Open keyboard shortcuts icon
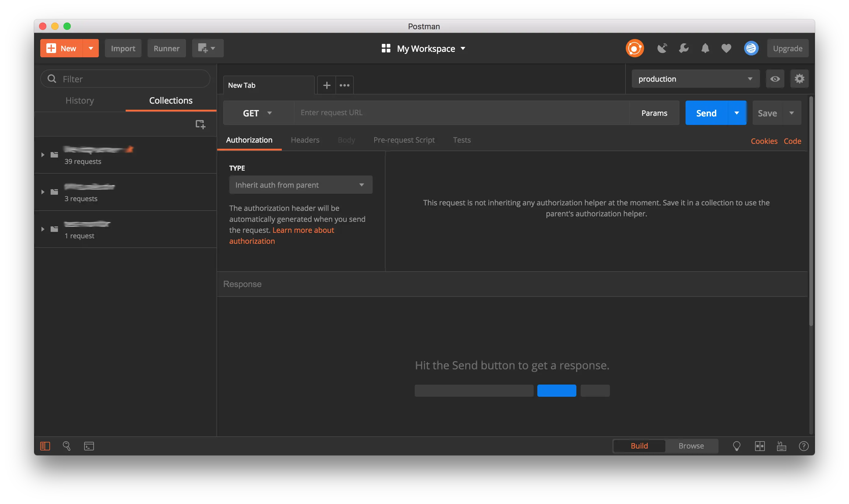This screenshot has height=504, width=849. click(x=781, y=446)
